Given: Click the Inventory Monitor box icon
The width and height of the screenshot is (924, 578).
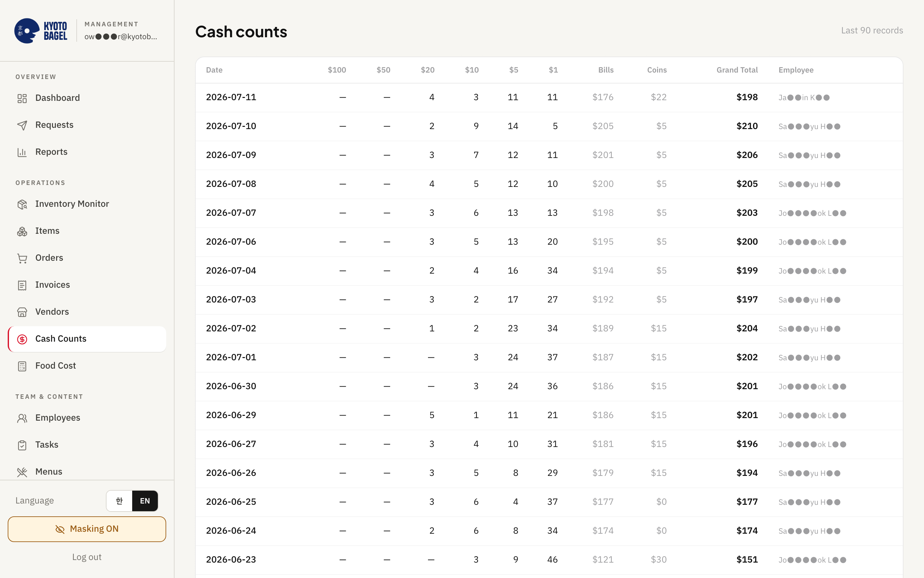Looking at the screenshot, I should [x=22, y=204].
